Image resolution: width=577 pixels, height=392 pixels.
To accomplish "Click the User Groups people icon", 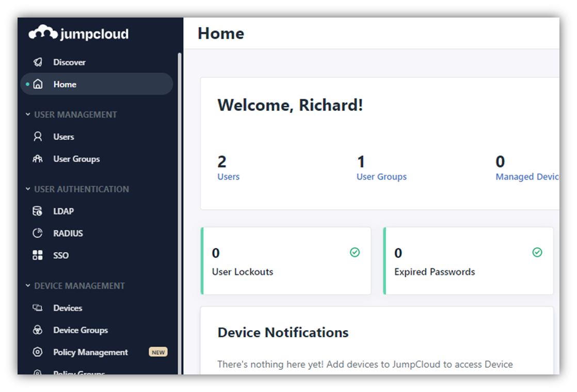I will coord(38,159).
